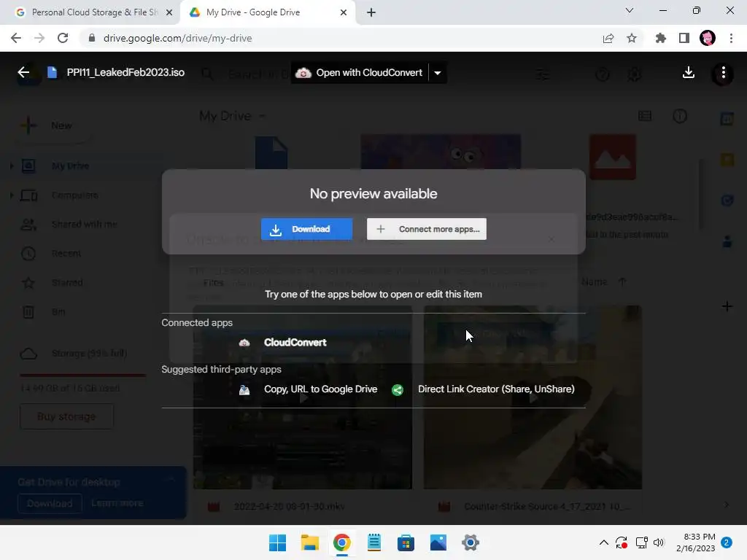Open Windows Start menu
Image resolution: width=747 pixels, height=560 pixels.
pos(277,542)
